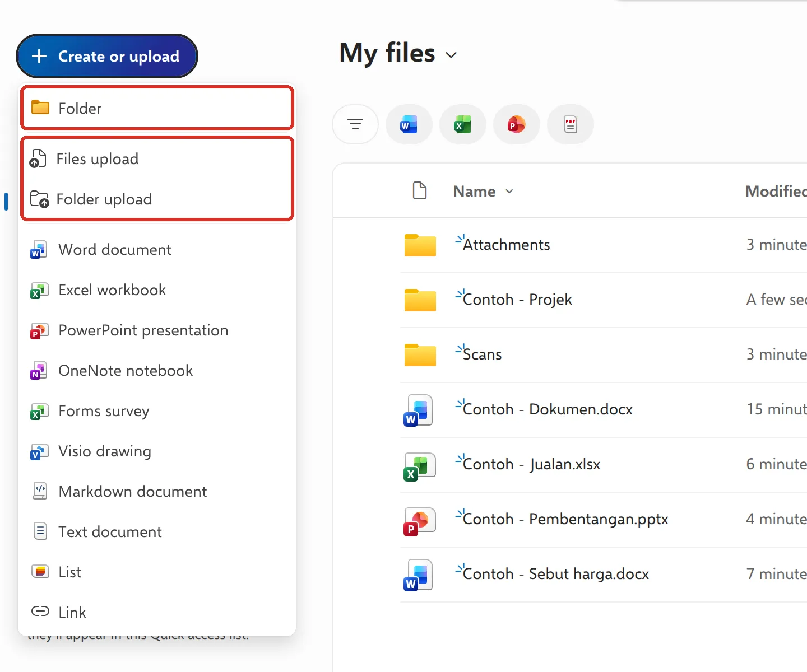This screenshot has width=807, height=672.
Task: Click modified time of Contoh - Jualan.xlsx
Action: point(777,464)
